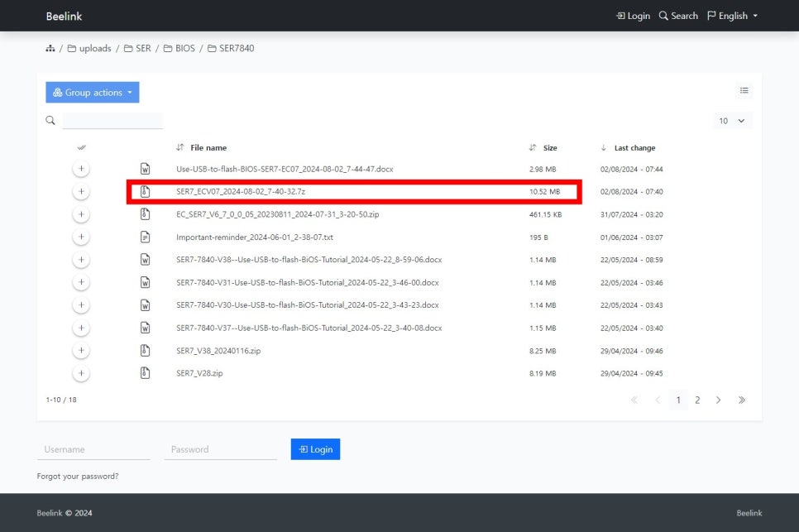799x532 pixels.
Task: Open Search in the top navigation bar
Action: [x=678, y=16]
